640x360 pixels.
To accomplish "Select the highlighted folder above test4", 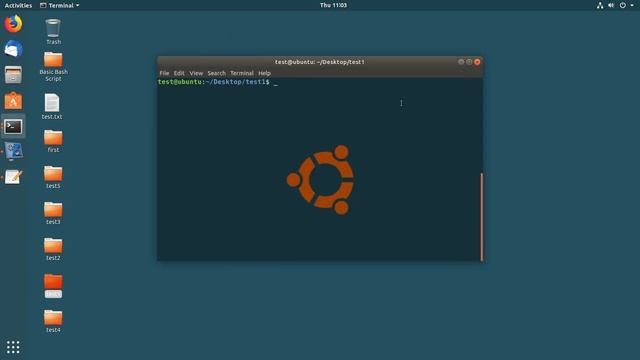I will point(53,285).
